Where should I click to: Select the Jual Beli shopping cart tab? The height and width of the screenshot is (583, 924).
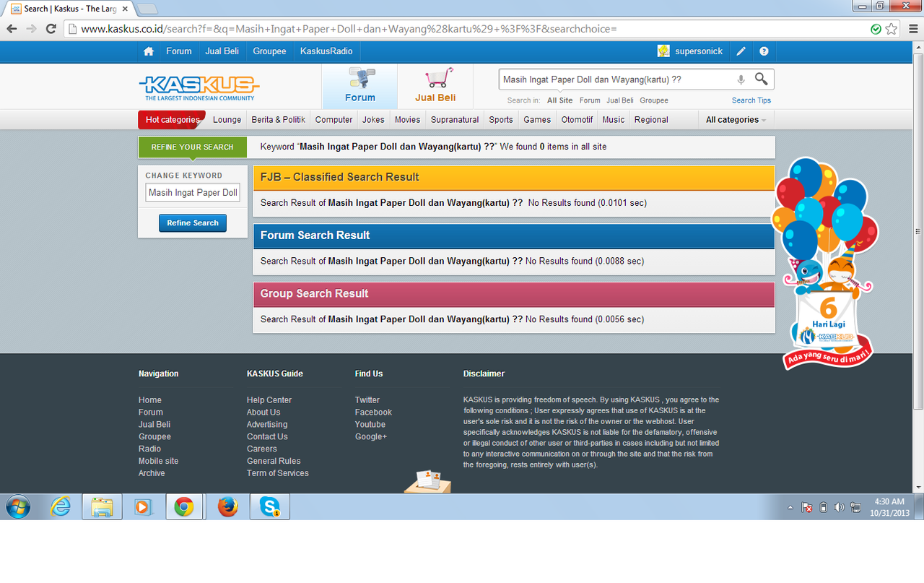tap(435, 87)
